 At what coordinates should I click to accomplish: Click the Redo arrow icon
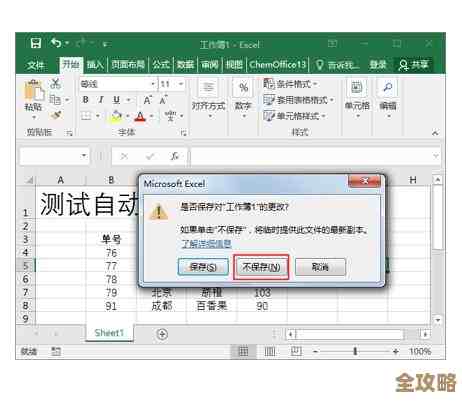tap(82, 43)
